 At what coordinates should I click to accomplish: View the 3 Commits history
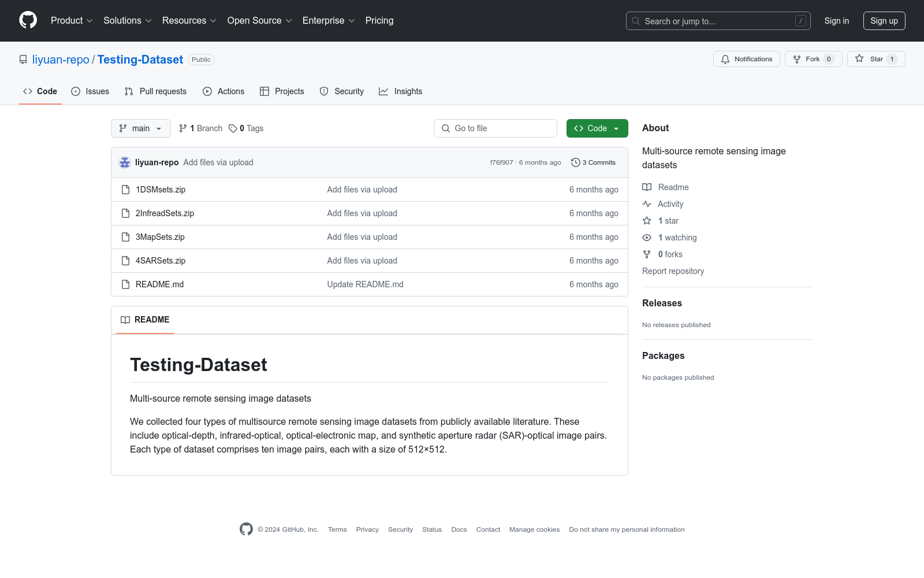(x=593, y=162)
